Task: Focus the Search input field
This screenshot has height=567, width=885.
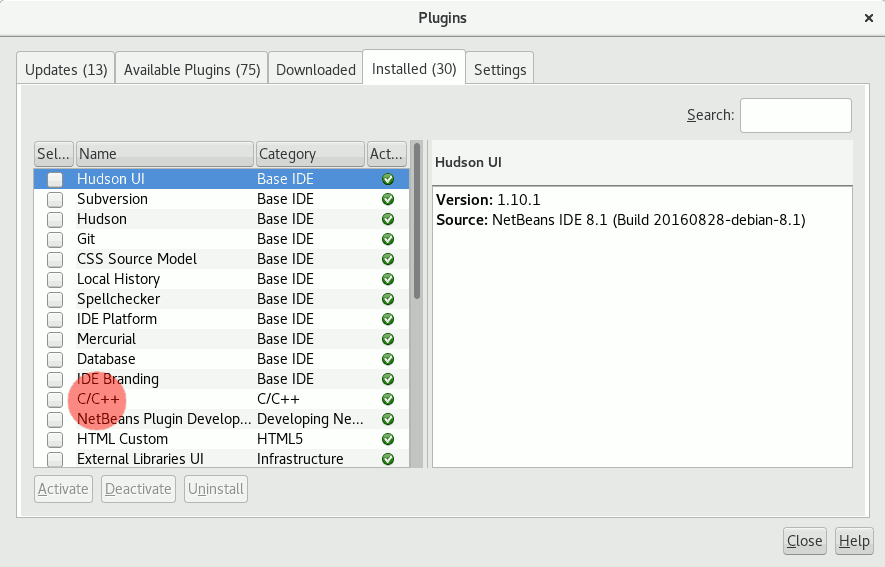Action: pos(796,116)
